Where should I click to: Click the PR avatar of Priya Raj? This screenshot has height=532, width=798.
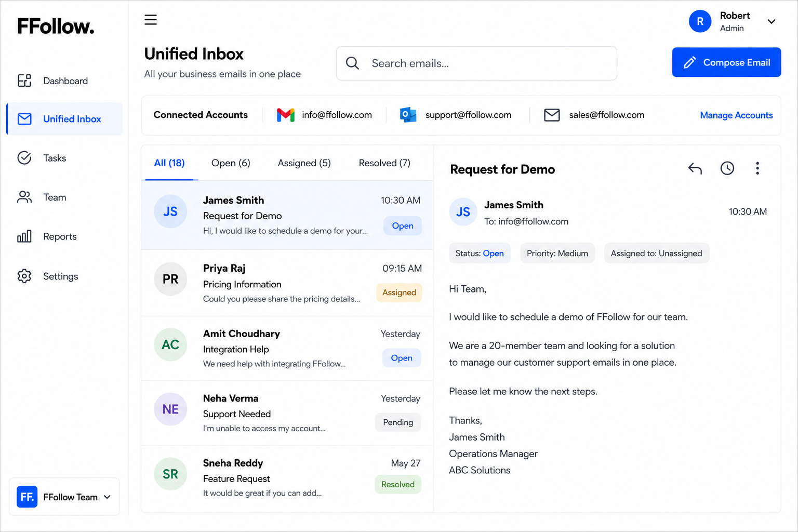tap(170, 279)
